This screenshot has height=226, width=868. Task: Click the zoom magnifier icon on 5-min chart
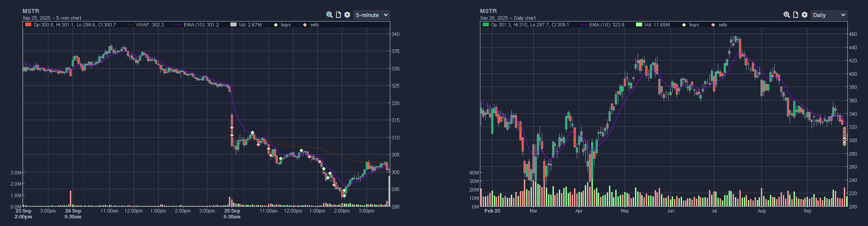point(329,15)
